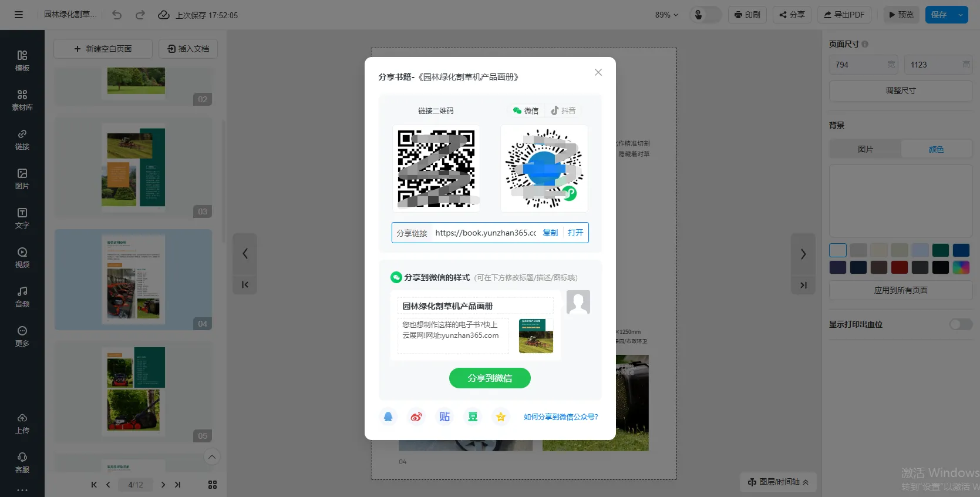Select page 05 thumbnail
This screenshot has height=497, width=980.
133,392
